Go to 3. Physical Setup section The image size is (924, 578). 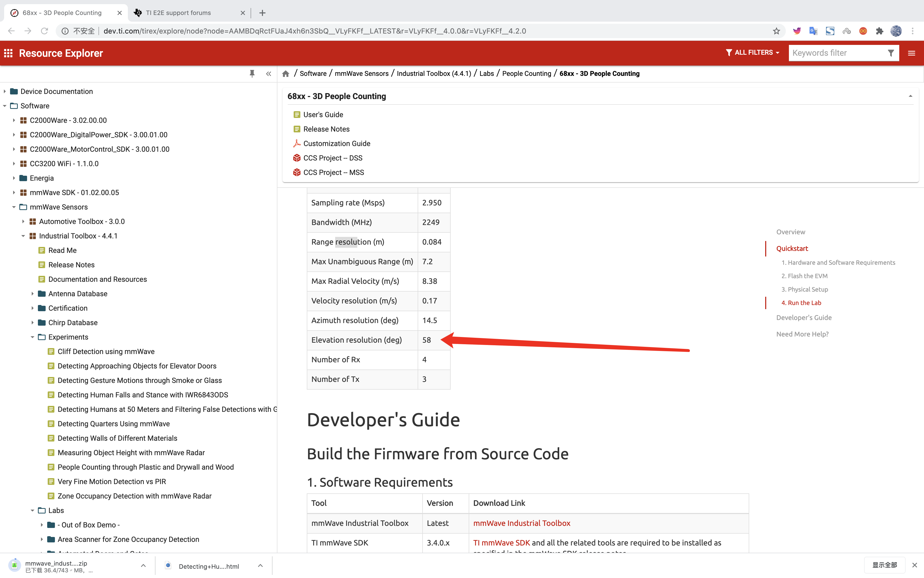pos(804,289)
